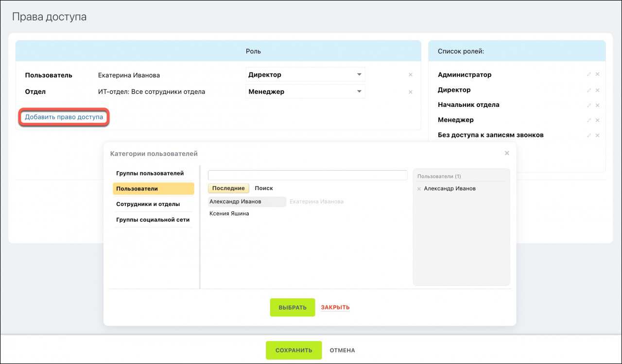Click Начальник отдела in the roles list
The width and height of the screenshot is (622, 364).
click(468, 105)
